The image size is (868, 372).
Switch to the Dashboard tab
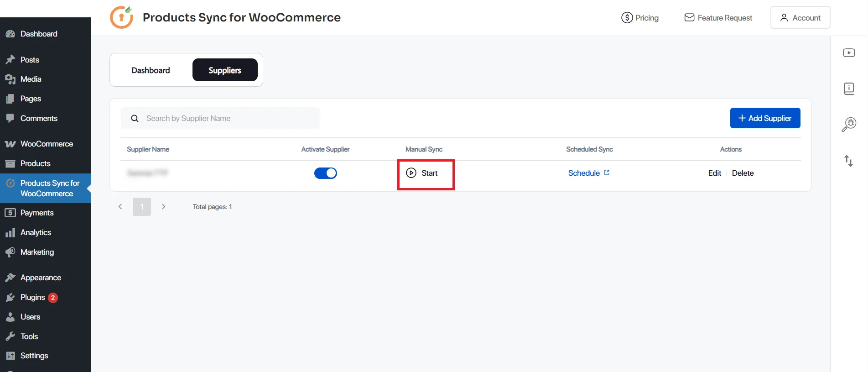151,70
